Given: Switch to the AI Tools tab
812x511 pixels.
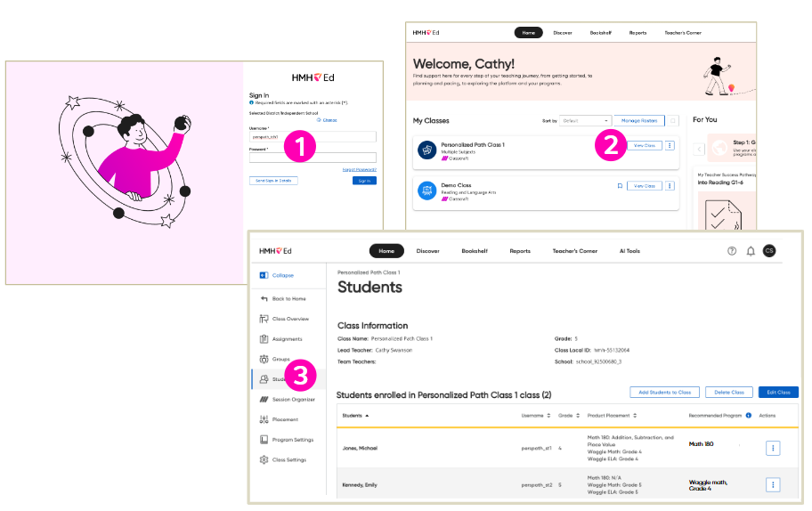Looking at the screenshot, I should pyautogui.click(x=629, y=251).
